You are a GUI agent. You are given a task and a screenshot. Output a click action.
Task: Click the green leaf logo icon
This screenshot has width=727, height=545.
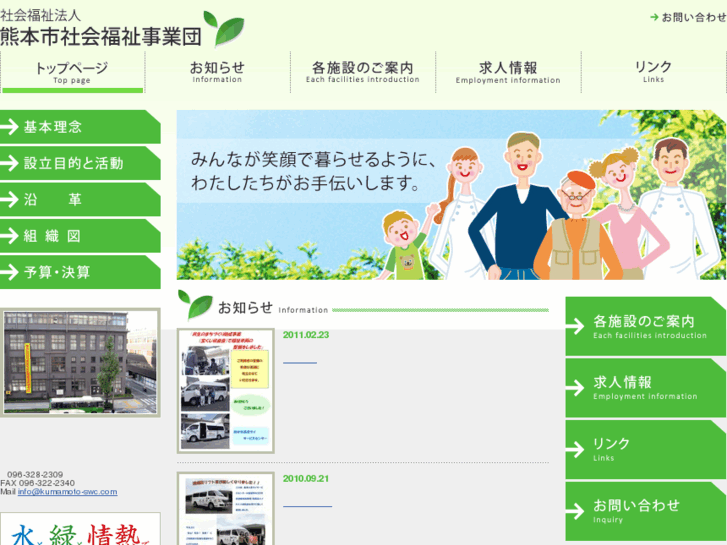click(x=224, y=28)
